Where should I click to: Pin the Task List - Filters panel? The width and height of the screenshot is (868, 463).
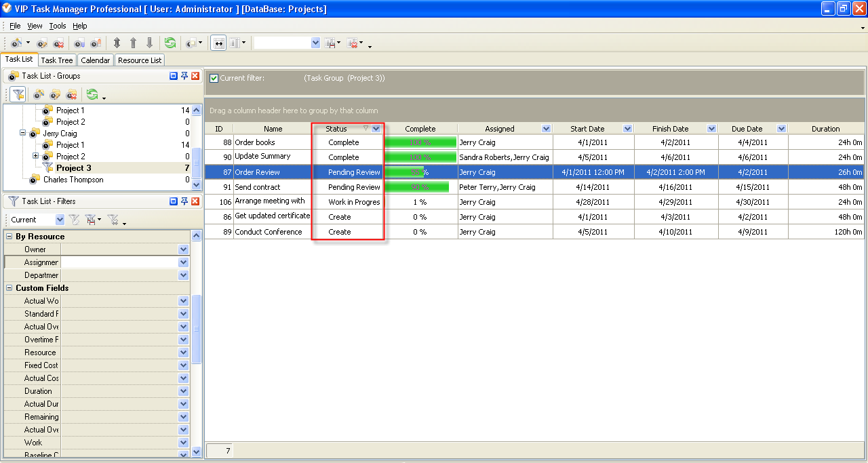tap(184, 201)
